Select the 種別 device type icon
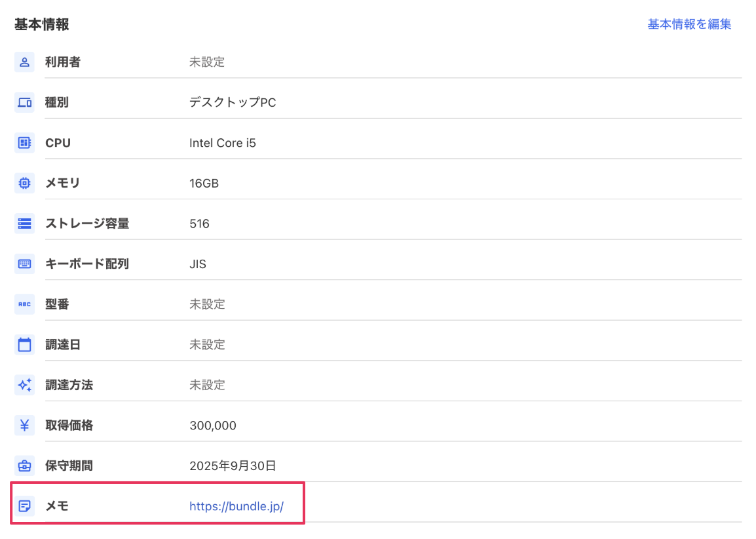 [24, 102]
